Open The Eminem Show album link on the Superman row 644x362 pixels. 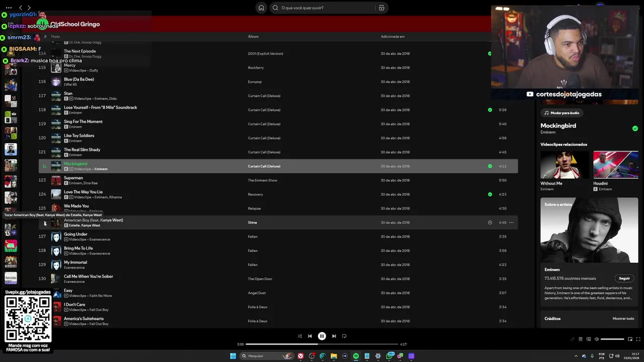(x=263, y=180)
